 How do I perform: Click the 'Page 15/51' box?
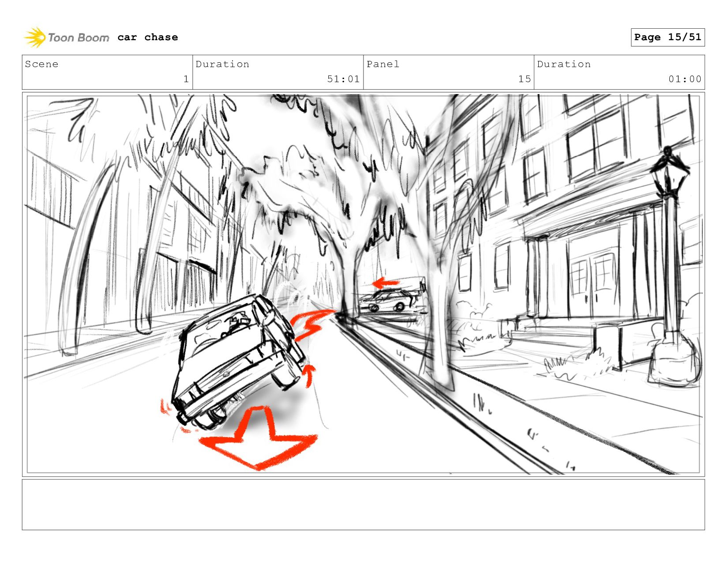pos(668,37)
